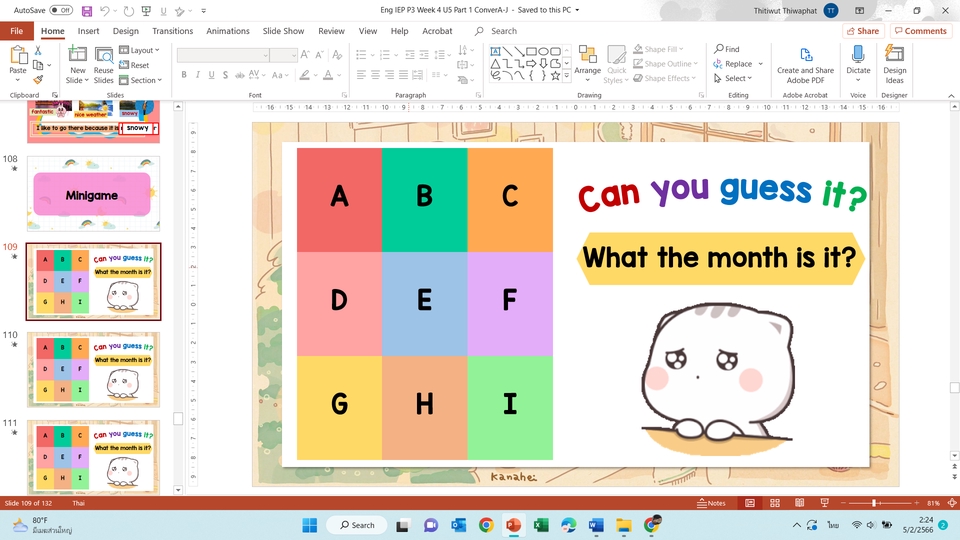Click the Align Left paragraph icon

pyautogui.click(x=361, y=75)
